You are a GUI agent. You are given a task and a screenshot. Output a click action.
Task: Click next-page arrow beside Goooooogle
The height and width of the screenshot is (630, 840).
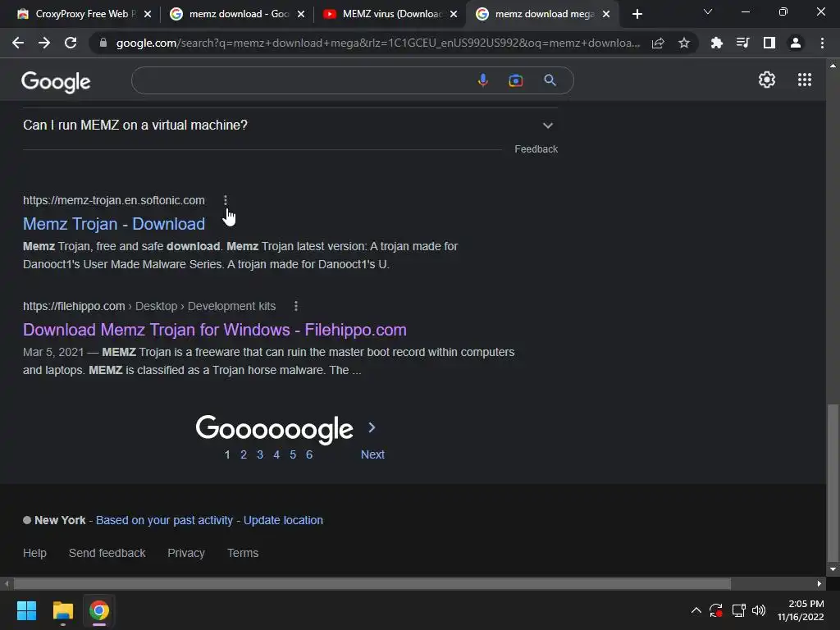(x=372, y=427)
